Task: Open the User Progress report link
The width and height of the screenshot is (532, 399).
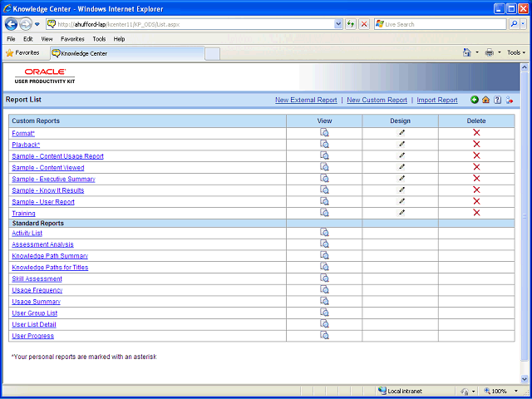Action: tap(33, 336)
